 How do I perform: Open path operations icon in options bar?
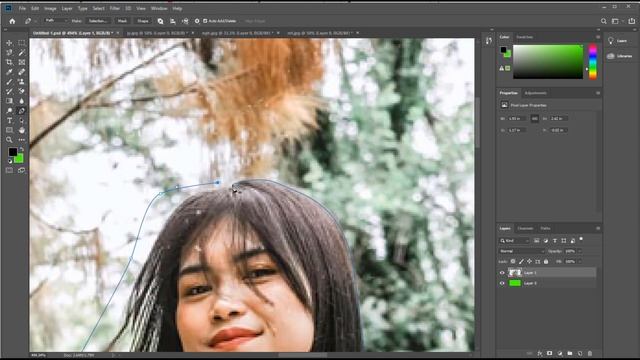coord(160,21)
